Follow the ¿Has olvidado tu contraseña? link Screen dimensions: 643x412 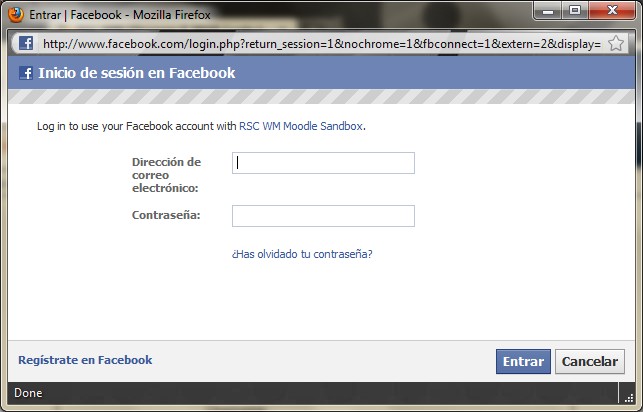pos(302,254)
